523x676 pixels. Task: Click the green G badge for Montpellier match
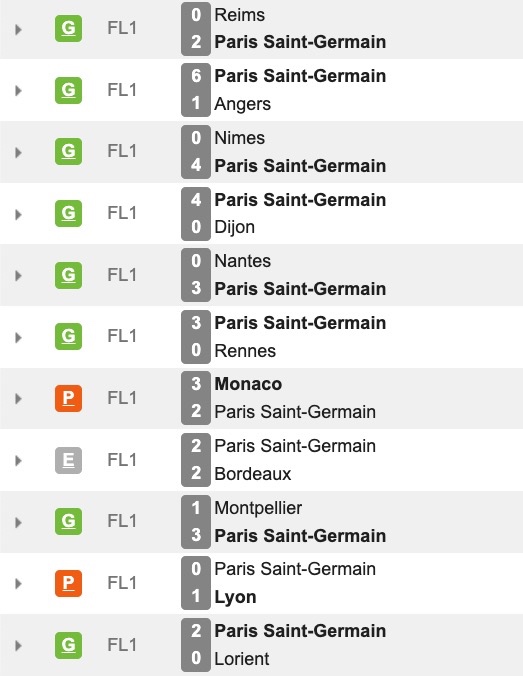pyautogui.click(x=68, y=521)
